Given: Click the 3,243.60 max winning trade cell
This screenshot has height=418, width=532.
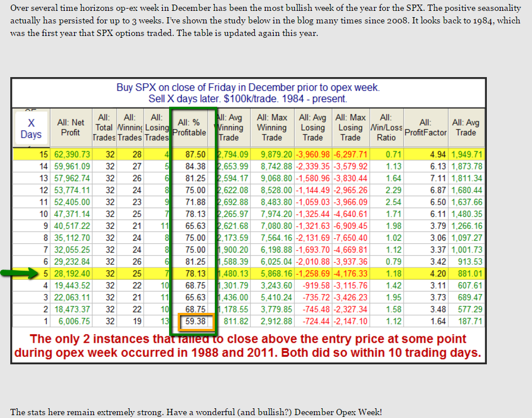Looking at the screenshot, I should click(276, 286).
